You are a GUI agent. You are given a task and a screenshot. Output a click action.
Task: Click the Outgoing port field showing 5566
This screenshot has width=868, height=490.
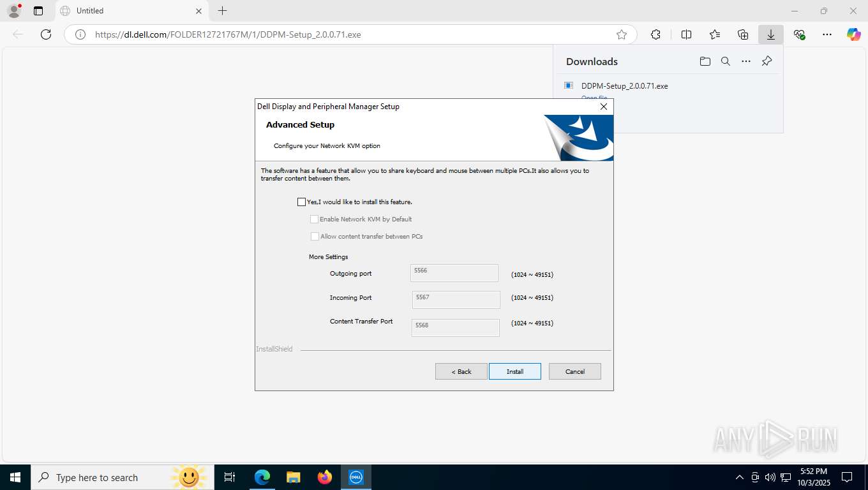click(454, 273)
